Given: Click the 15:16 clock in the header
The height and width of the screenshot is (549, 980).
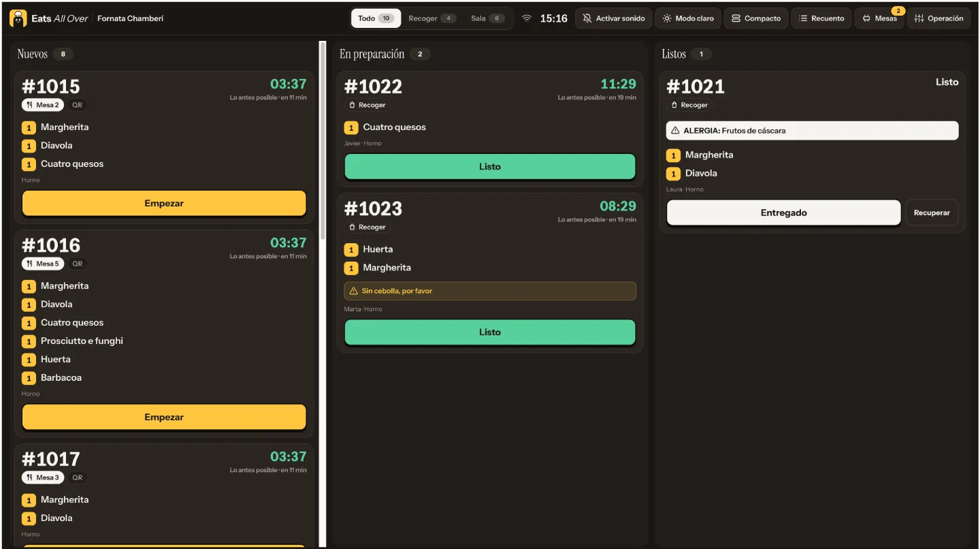Looking at the screenshot, I should tap(554, 18).
